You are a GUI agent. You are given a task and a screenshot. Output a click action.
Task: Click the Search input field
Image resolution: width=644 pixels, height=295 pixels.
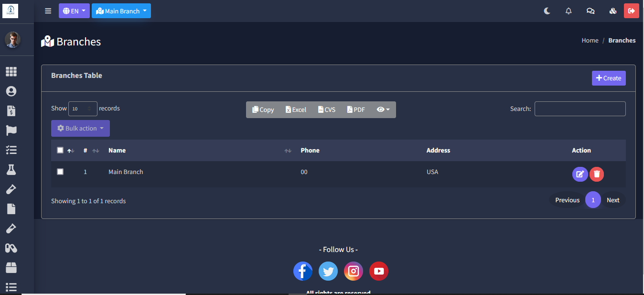click(580, 109)
